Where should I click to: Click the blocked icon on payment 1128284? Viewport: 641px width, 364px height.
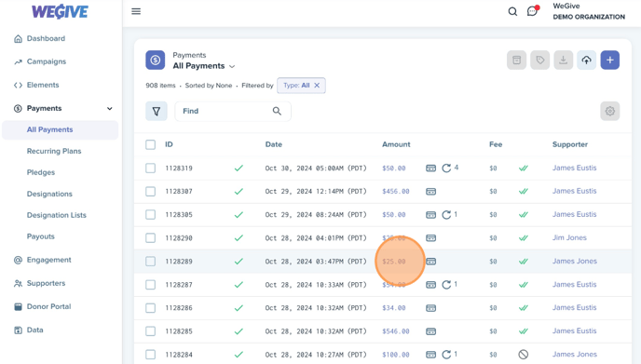524,355
